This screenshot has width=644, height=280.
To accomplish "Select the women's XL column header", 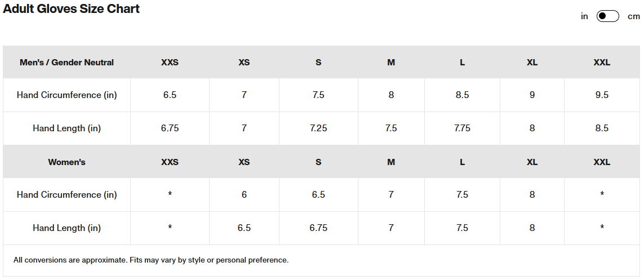I will tap(532, 163).
